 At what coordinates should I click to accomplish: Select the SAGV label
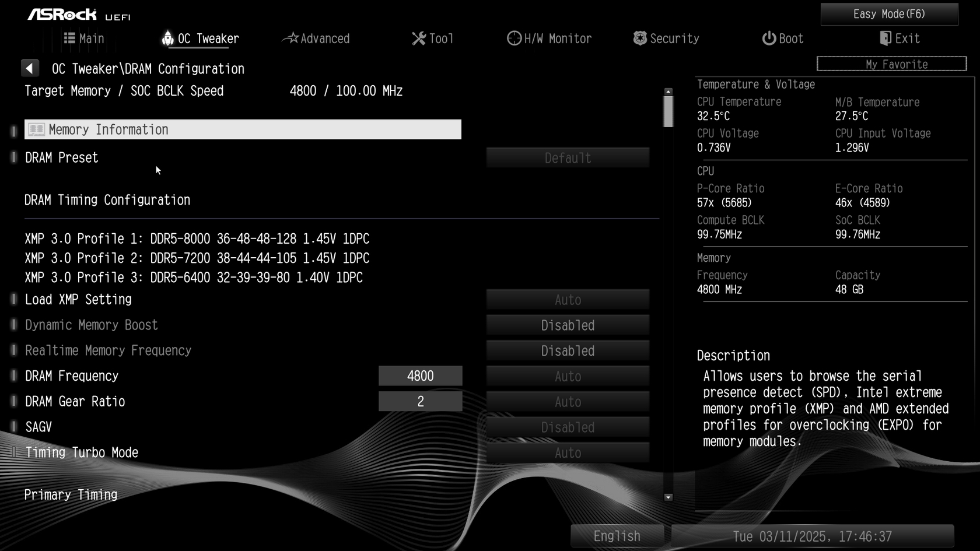click(x=38, y=427)
